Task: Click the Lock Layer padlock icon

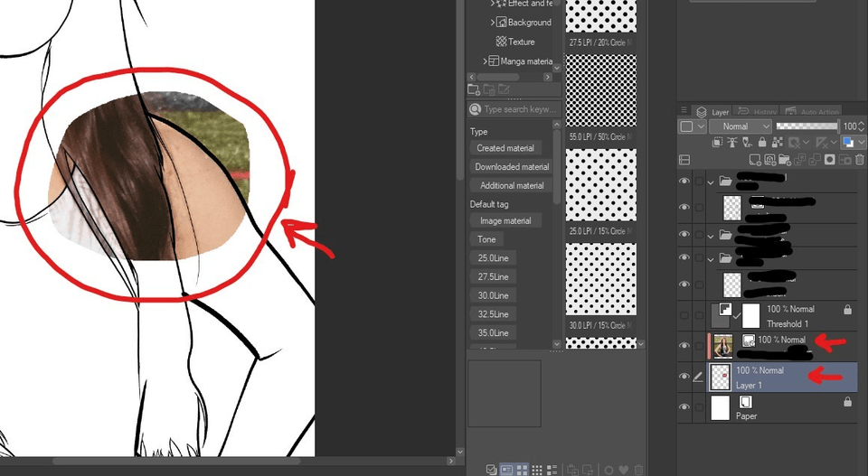Action: (762, 143)
